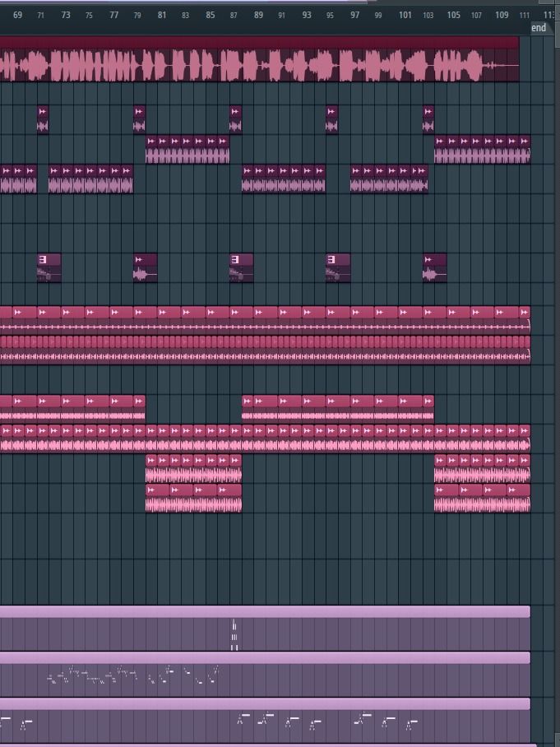Select fourth-track clip starting at bar 88
560x747 pixels.
pos(248,179)
